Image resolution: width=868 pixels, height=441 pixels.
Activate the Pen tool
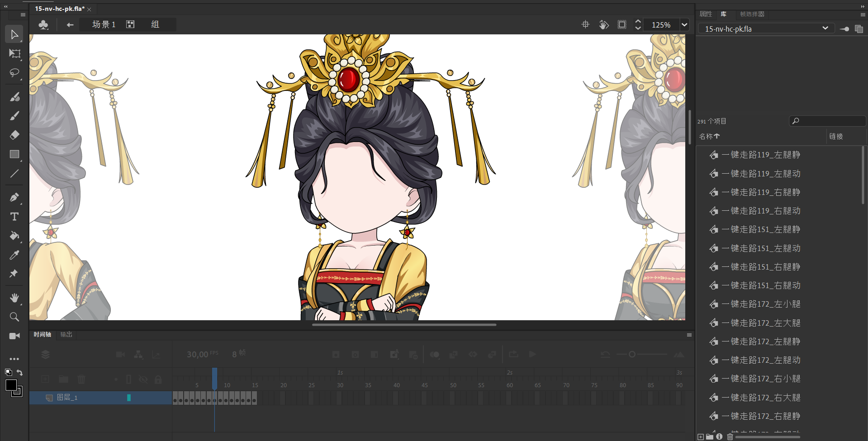[x=14, y=198]
